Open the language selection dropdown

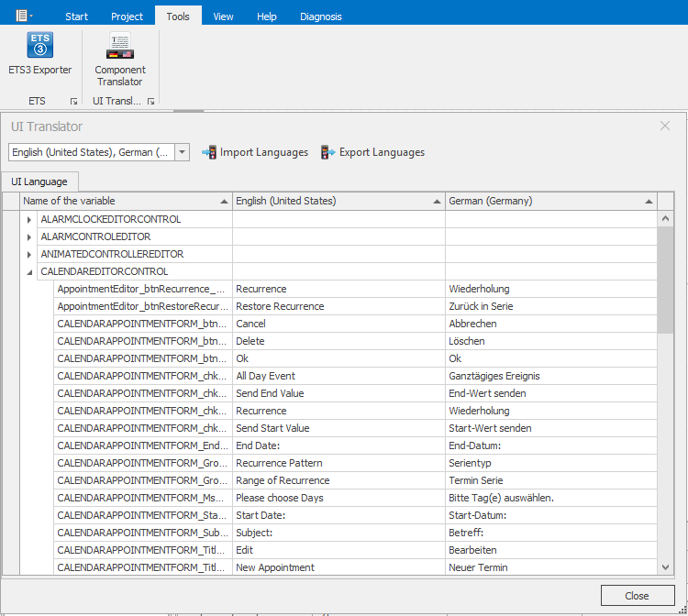183,152
